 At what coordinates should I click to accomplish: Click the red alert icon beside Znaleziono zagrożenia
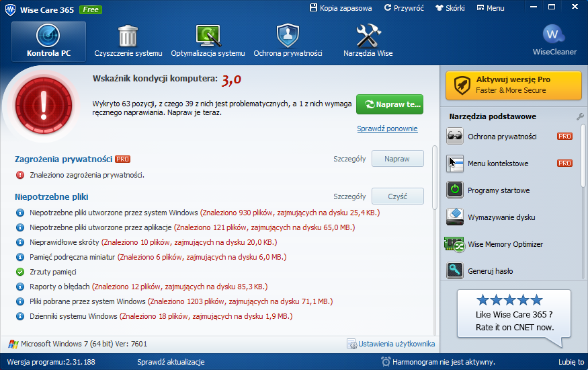click(20, 175)
